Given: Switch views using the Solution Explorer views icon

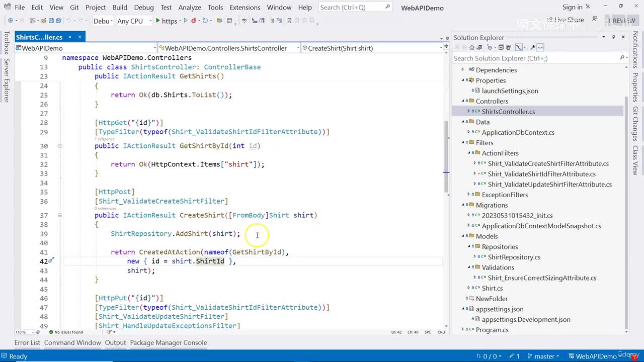Looking at the screenshot, I should [x=479, y=47].
